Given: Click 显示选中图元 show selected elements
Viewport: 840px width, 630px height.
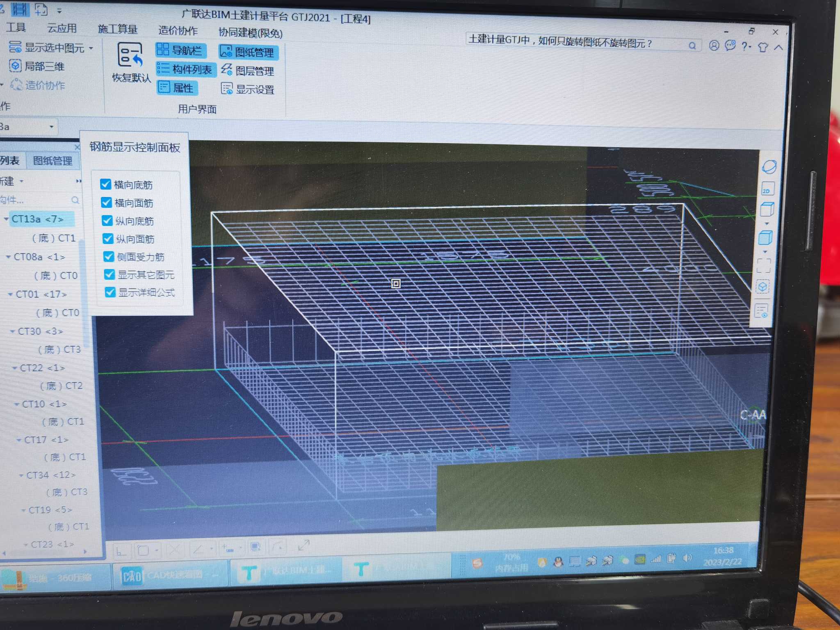Looking at the screenshot, I should (x=51, y=48).
